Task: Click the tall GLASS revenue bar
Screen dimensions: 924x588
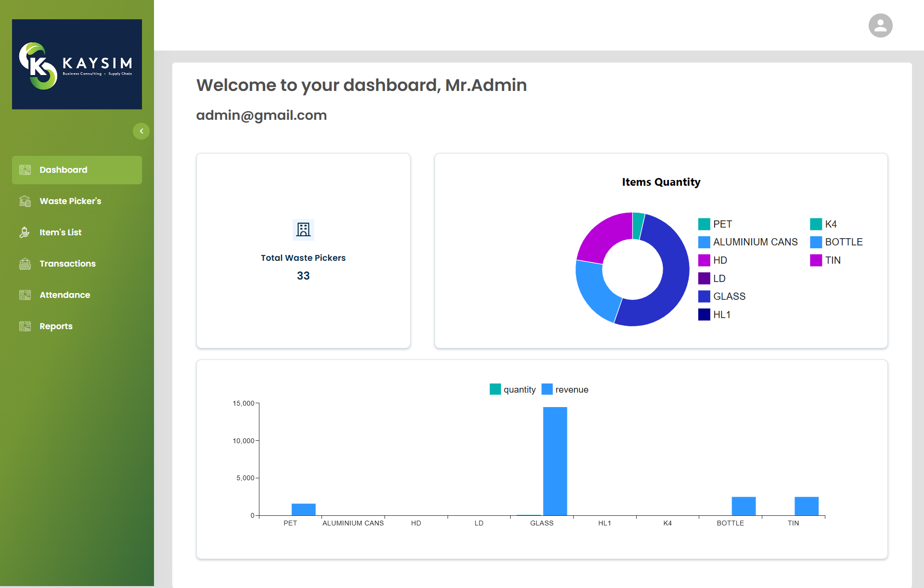Action: [x=555, y=460]
